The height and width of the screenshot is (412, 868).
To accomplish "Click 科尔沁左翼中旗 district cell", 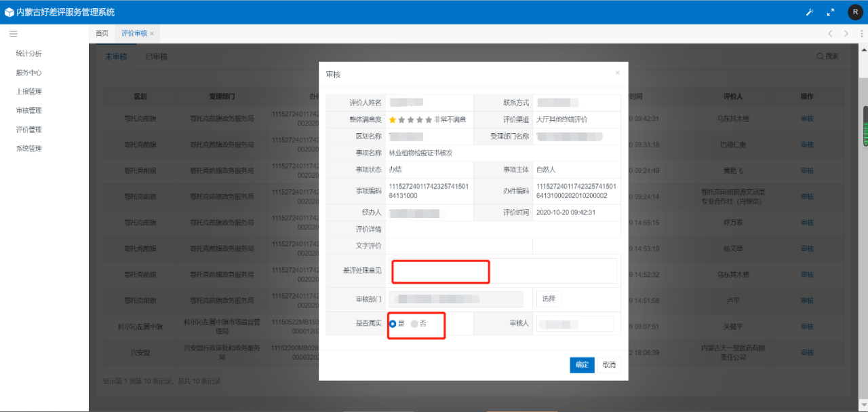I will (140, 326).
